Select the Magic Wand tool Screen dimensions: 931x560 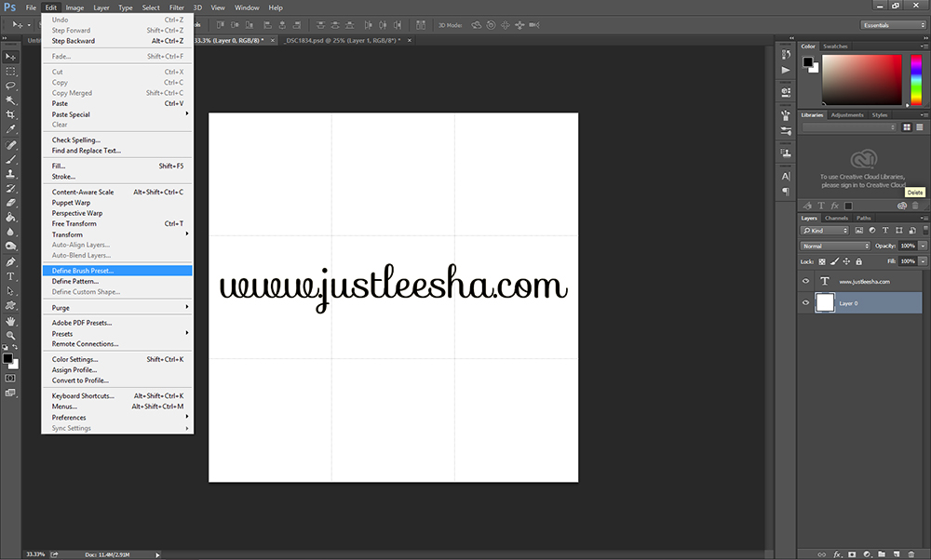point(10,100)
